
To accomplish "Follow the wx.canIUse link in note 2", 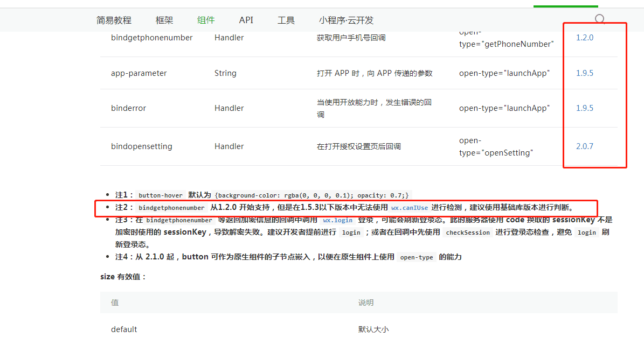I will (x=410, y=208).
